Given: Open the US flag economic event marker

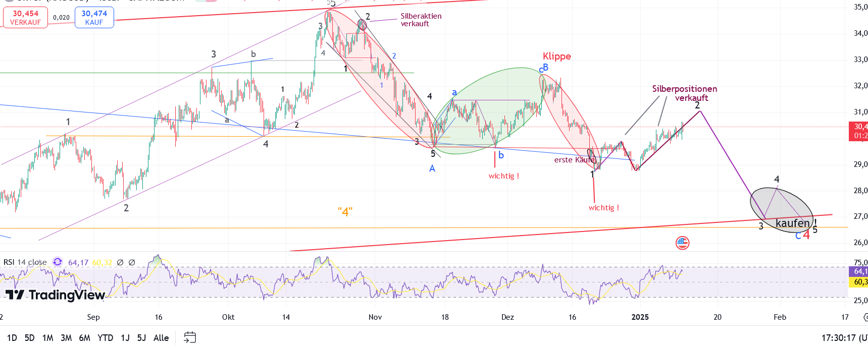Looking at the screenshot, I should [682, 243].
